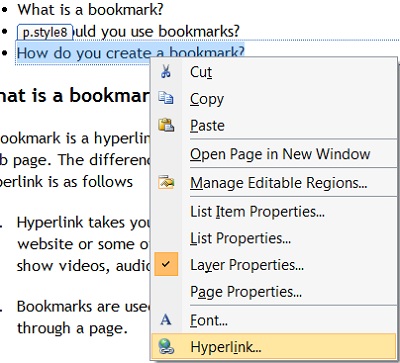400x363 pixels.
Task: Click the scissors Cut icon
Action: click(166, 71)
